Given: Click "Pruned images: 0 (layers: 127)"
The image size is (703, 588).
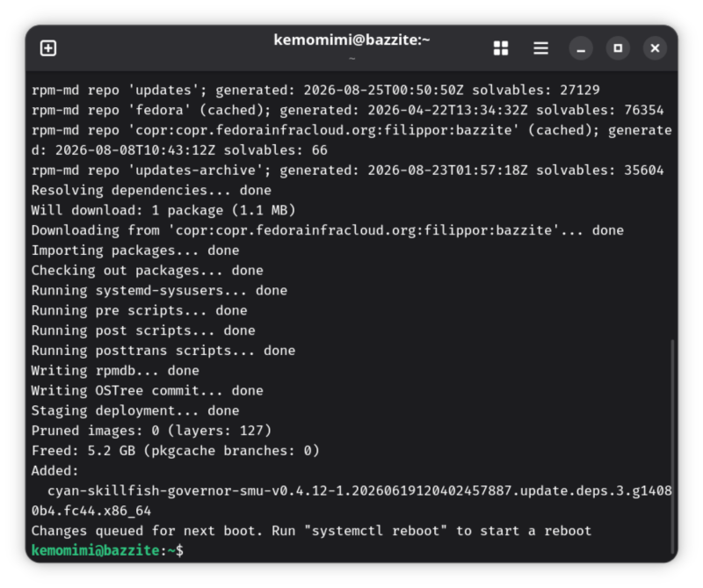Looking at the screenshot, I should click(x=151, y=431).
